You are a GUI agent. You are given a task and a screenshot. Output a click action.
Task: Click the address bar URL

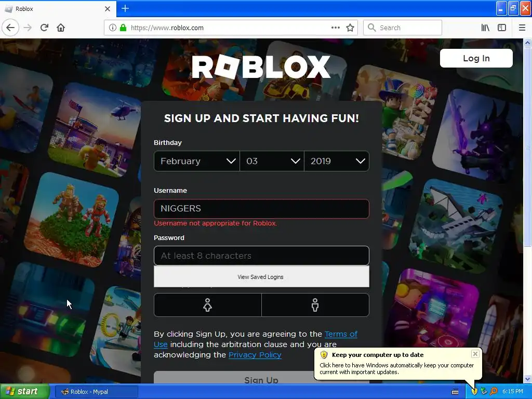167,28
